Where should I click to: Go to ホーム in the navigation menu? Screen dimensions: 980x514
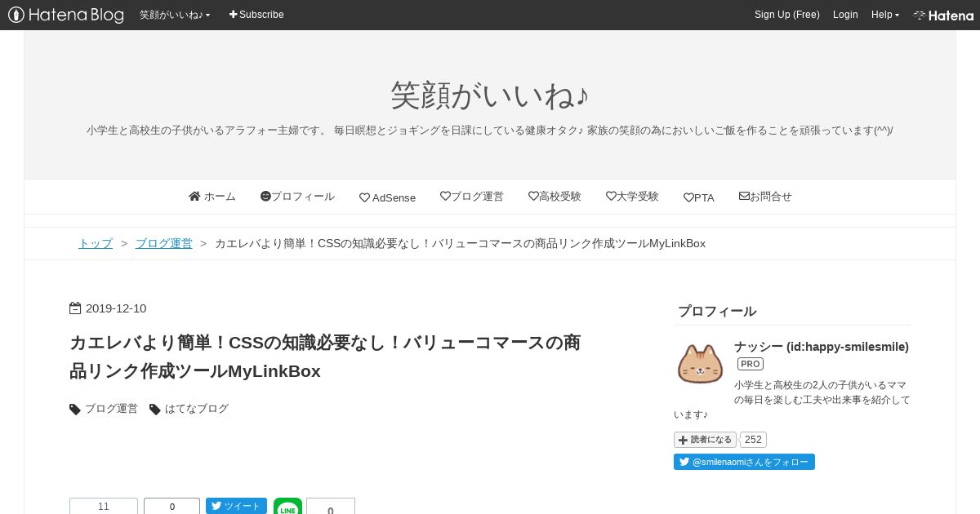[x=212, y=197]
